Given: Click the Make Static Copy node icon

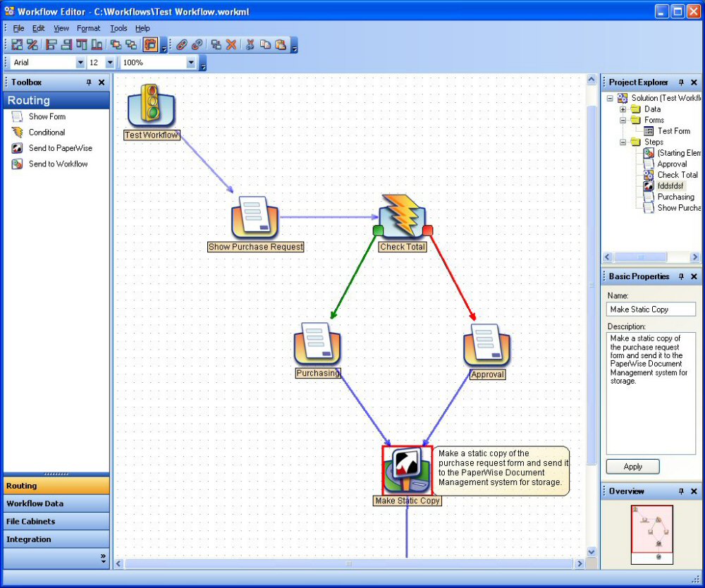Looking at the screenshot, I should coord(407,470).
